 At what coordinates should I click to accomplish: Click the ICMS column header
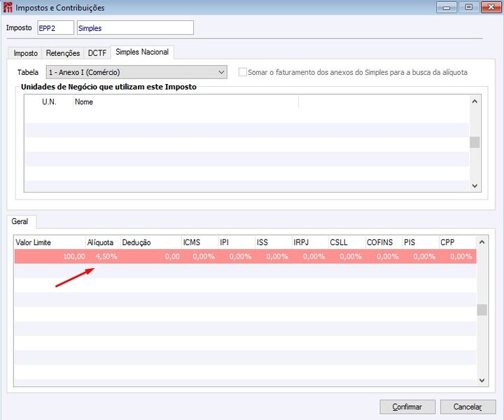coord(199,242)
